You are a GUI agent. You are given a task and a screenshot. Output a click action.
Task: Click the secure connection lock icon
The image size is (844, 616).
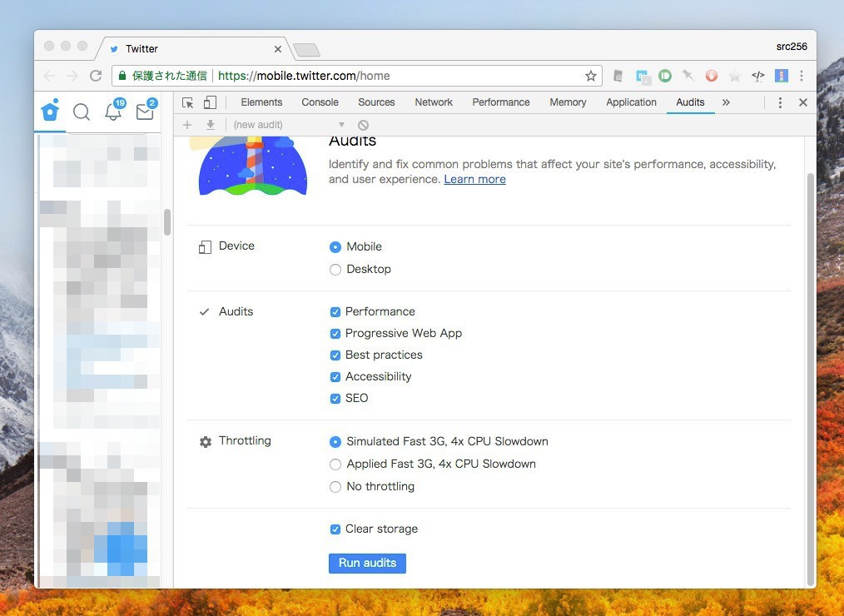click(122, 76)
